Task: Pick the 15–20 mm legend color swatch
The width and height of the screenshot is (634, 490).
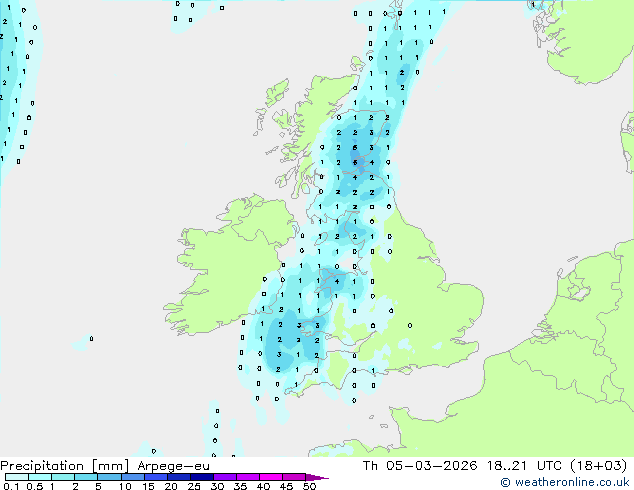Action: pos(155,477)
